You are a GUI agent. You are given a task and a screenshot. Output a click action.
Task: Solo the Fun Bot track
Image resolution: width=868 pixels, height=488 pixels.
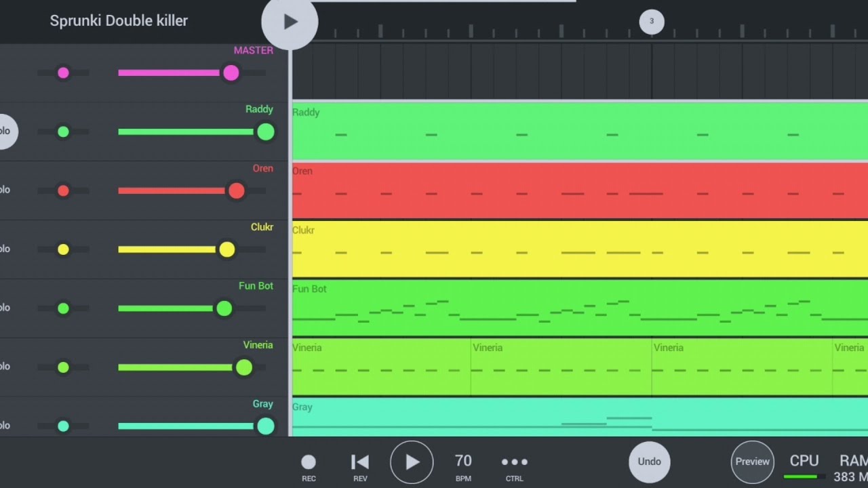tap(5, 308)
